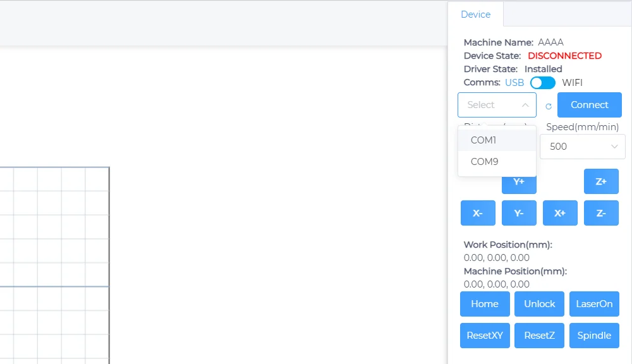
Task: Click the ResetZ button
Action: (539, 336)
